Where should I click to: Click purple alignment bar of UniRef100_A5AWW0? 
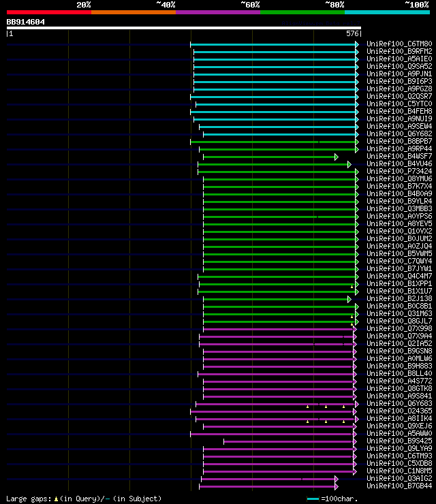272,435
